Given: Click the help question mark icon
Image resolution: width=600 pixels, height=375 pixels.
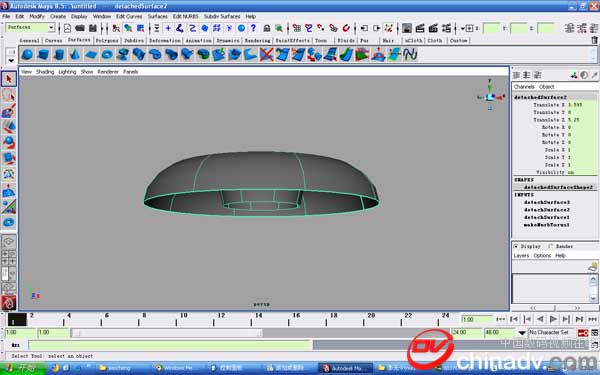Looking at the screenshot, I should [x=253, y=28].
